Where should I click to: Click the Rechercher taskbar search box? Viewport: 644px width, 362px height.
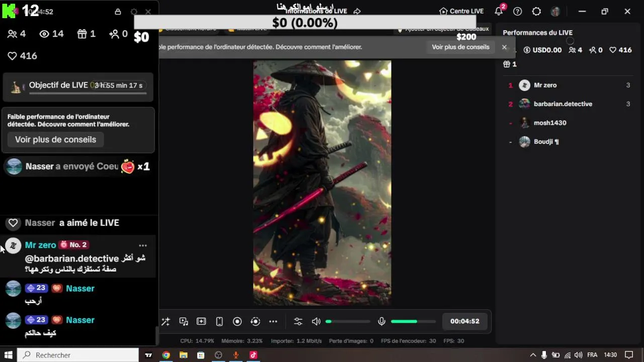click(x=78, y=355)
